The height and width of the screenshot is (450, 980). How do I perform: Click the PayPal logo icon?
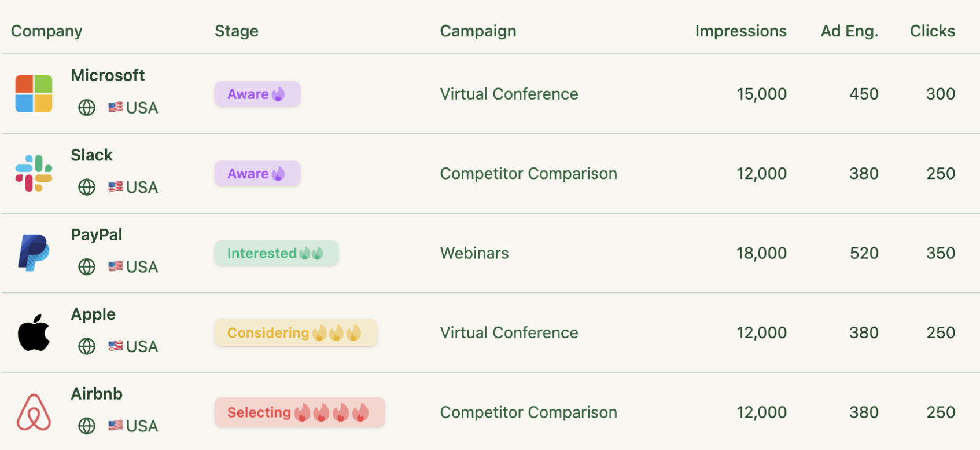click(34, 253)
